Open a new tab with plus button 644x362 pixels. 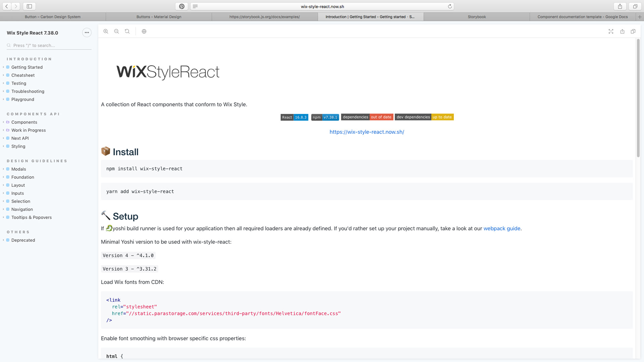point(640,17)
